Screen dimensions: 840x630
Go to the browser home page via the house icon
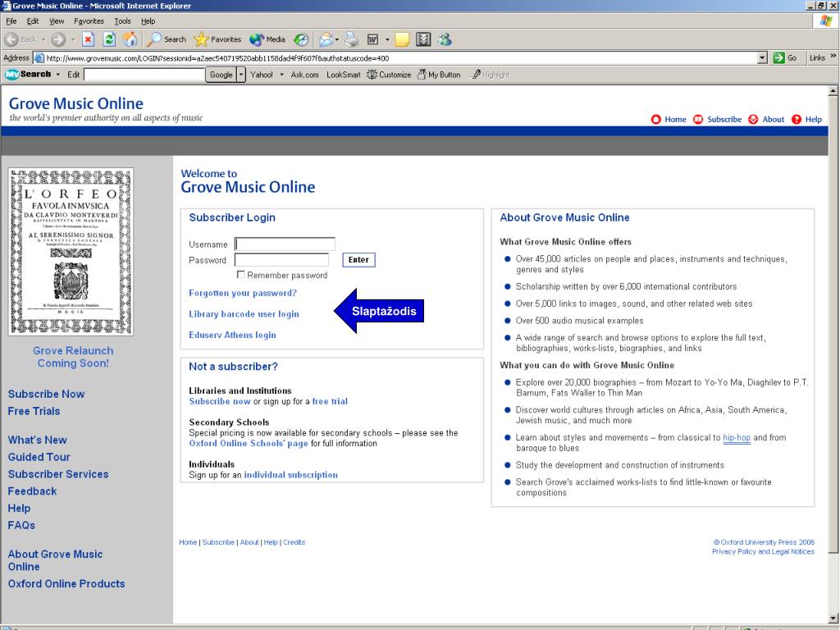130,39
